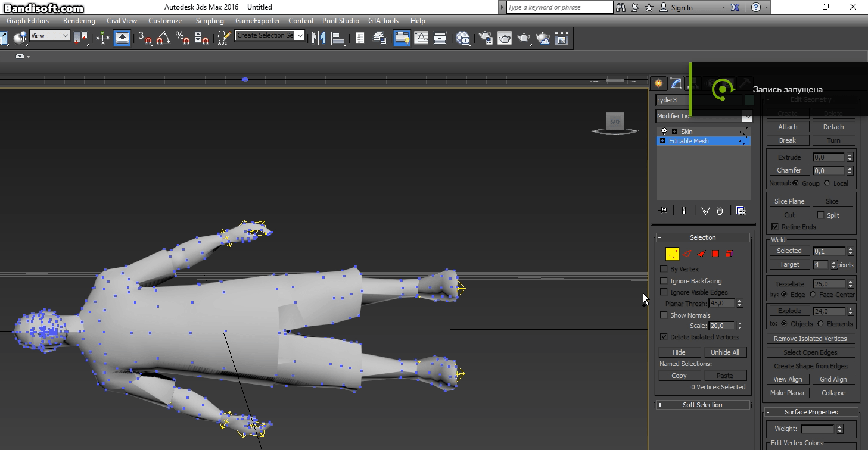
Task: Select Edge sub-object level icon
Action: pos(687,254)
